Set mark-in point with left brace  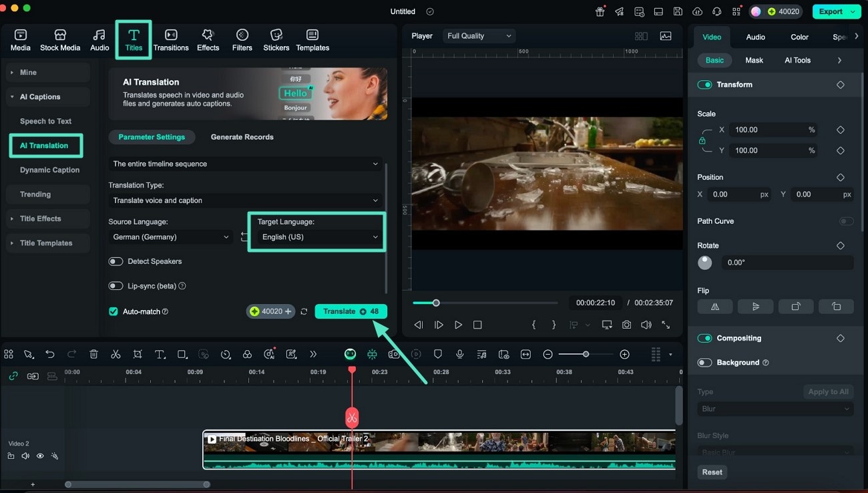tap(533, 325)
